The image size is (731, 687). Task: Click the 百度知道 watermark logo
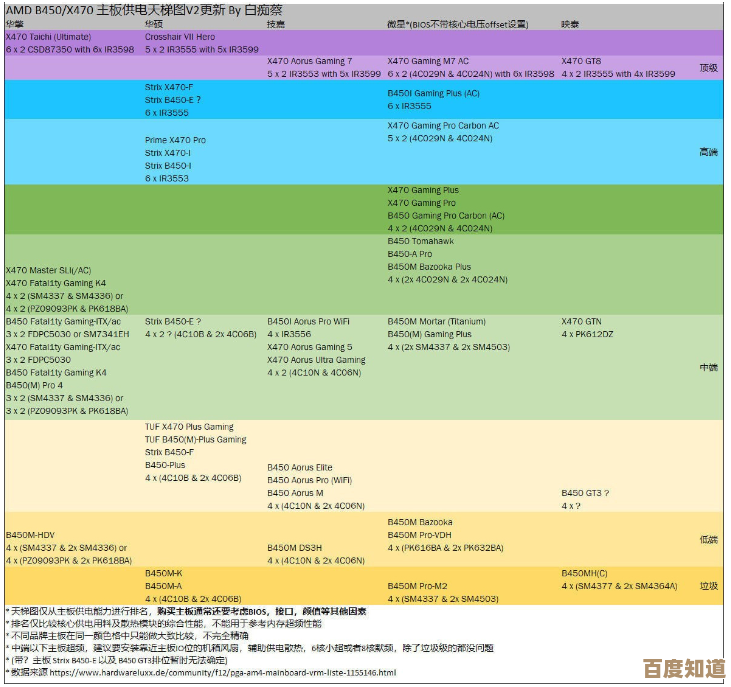[x=684, y=666]
